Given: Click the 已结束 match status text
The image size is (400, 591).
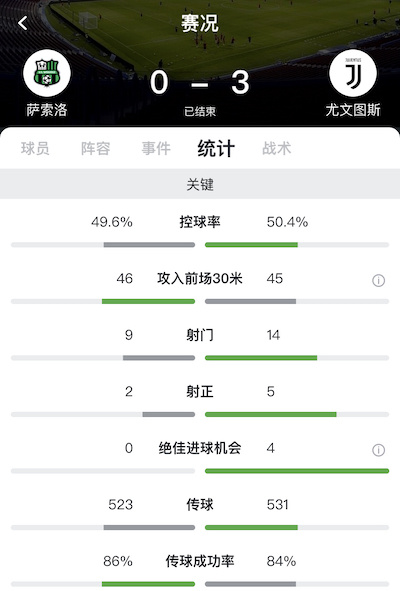Looking at the screenshot, I should click(x=200, y=112).
